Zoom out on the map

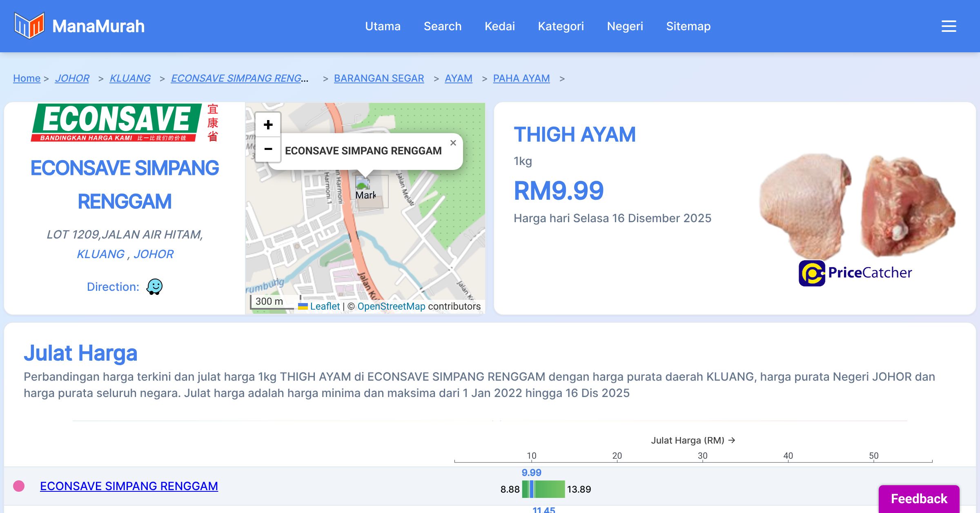point(268,149)
